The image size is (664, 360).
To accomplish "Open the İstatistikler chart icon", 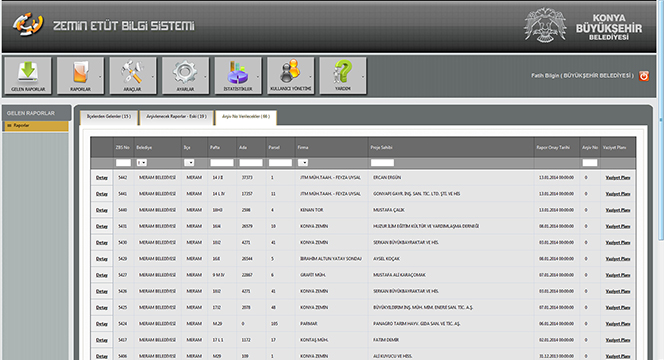I will (238, 75).
